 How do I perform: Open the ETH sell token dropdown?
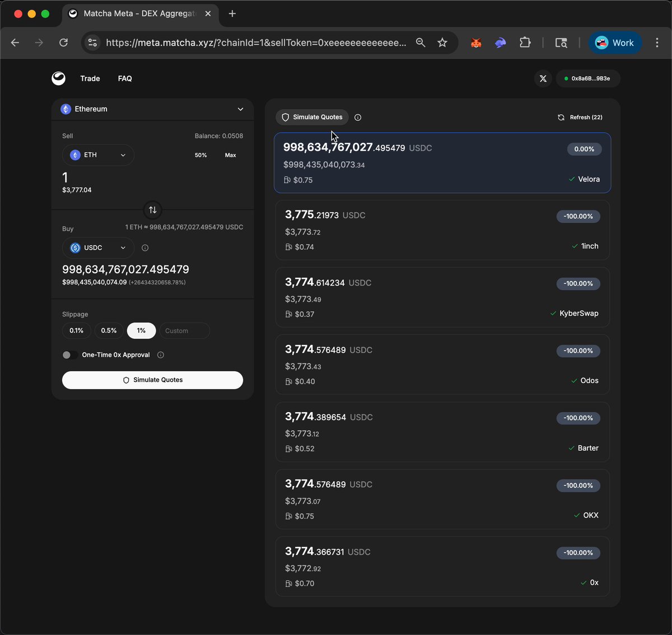(98, 155)
